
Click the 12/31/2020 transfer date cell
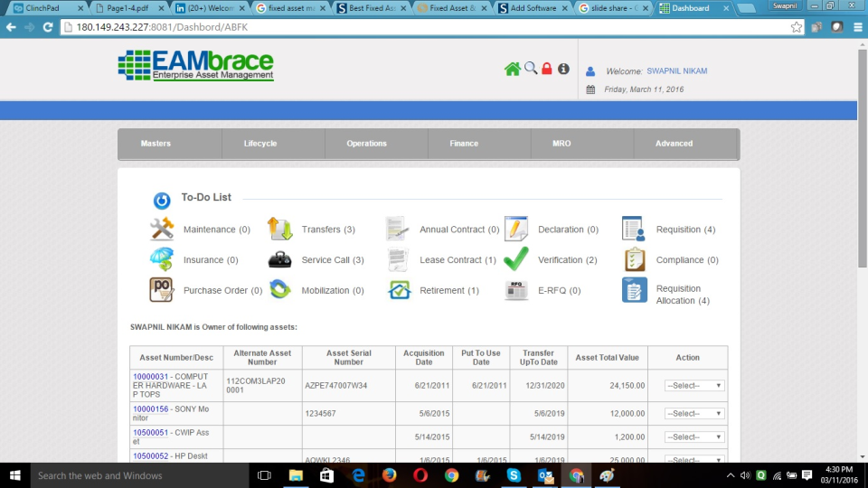point(538,386)
